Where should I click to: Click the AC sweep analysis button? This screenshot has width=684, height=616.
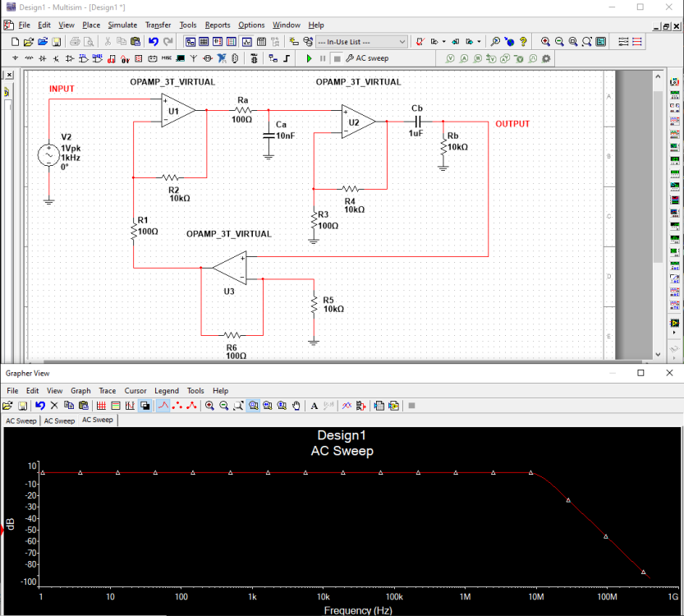367,58
